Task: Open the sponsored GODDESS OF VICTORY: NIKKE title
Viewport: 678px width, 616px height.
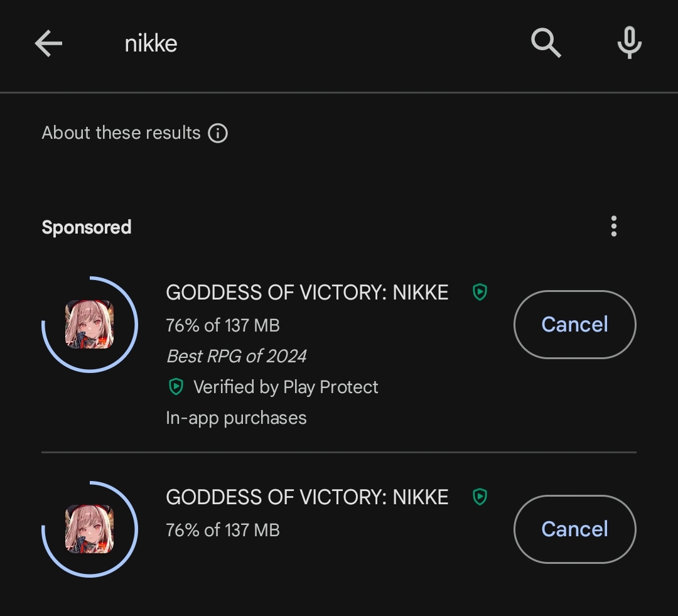Action: 307,293
